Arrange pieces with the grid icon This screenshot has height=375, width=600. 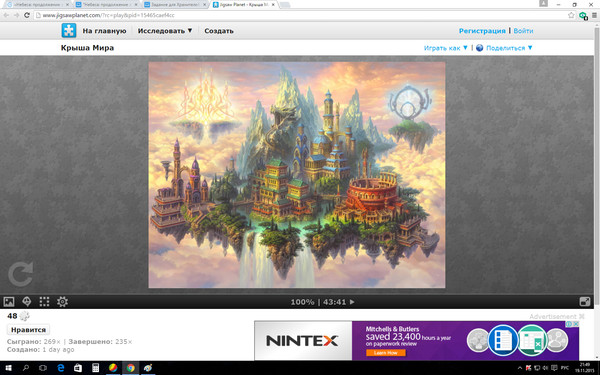click(x=44, y=302)
